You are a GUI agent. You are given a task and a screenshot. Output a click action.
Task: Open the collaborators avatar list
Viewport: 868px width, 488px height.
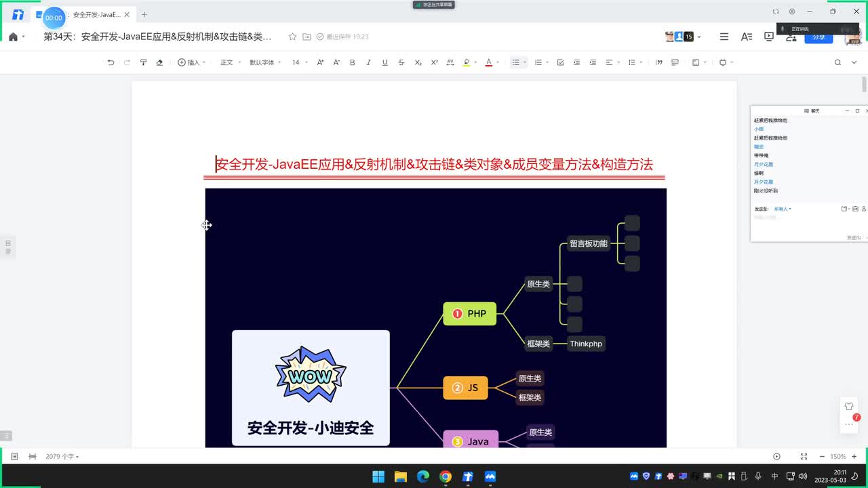683,37
